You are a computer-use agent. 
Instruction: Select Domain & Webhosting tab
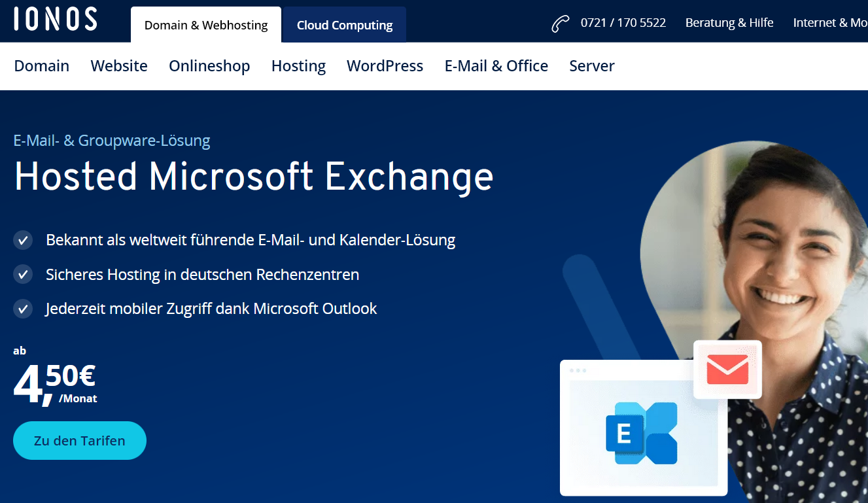(206, 25)
